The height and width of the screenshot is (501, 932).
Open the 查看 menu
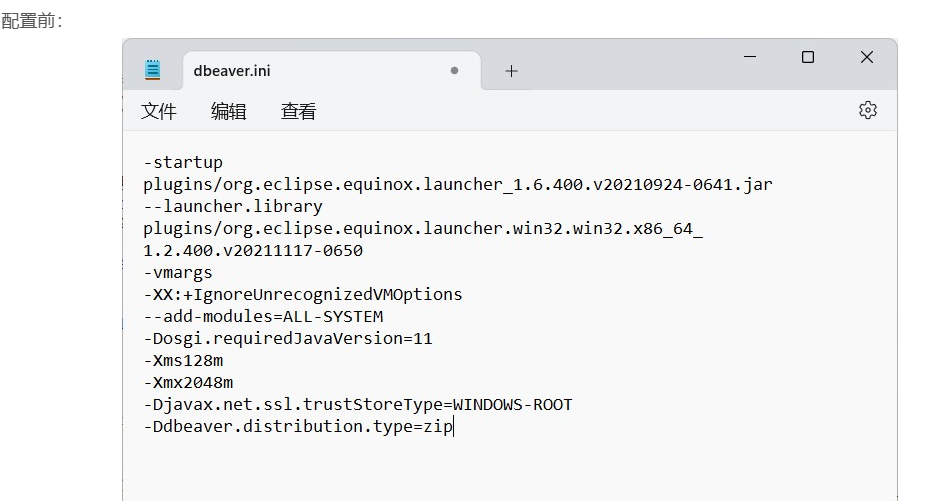[x=298, y=112]
